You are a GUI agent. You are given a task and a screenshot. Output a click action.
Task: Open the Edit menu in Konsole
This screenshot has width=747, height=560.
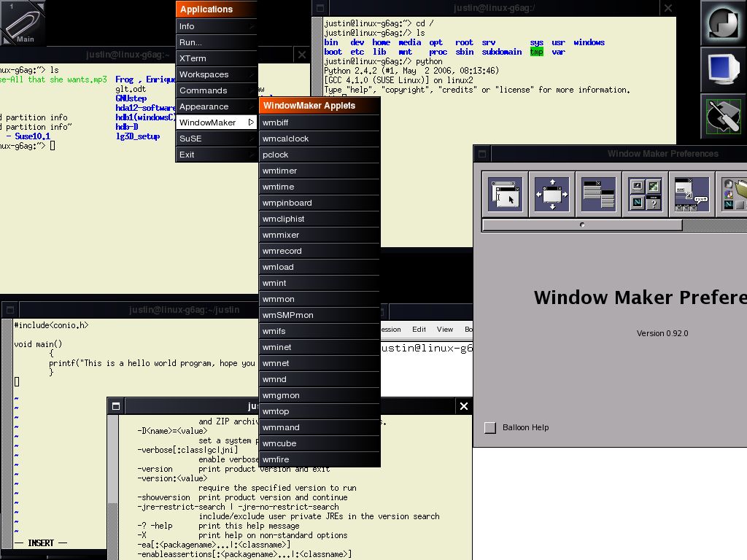click(x=419, y=330)
